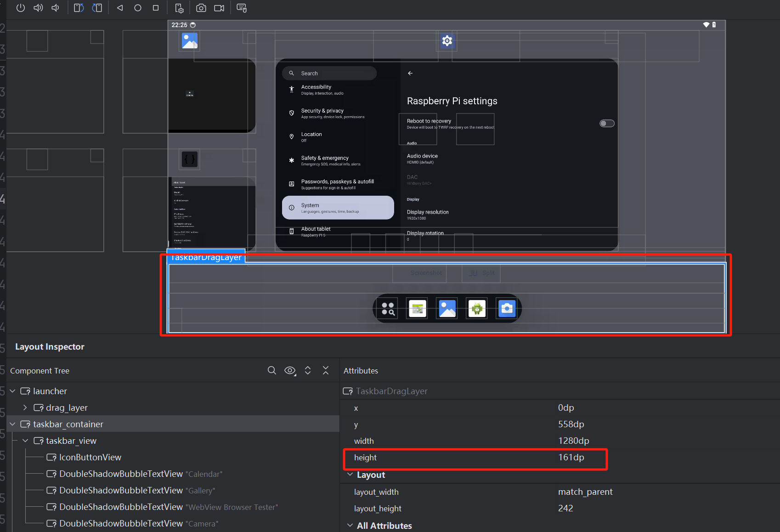
Task: Click the emulator power button icon
Action: [x=21, y=8]
